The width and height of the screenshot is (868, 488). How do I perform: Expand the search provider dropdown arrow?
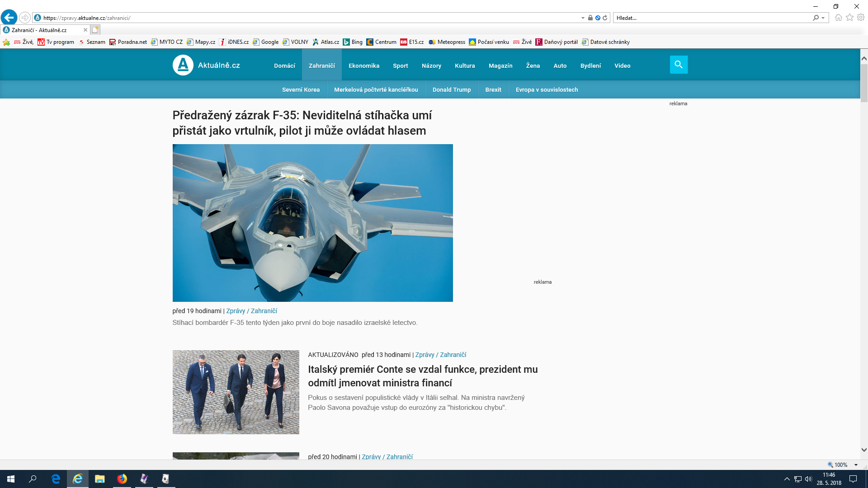click(x=823, y=18)
